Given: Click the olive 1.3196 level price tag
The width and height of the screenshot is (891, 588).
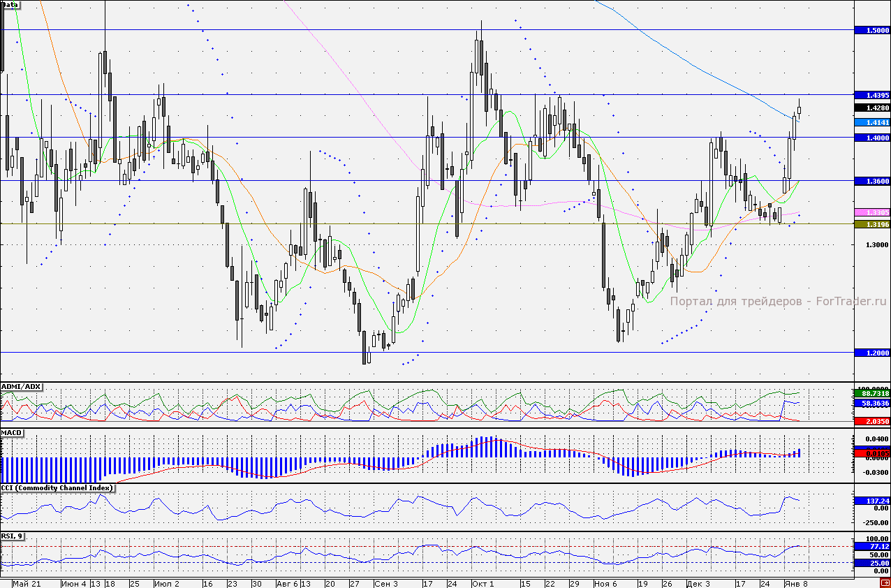Looking at the screenshot, I should point(872,224).
